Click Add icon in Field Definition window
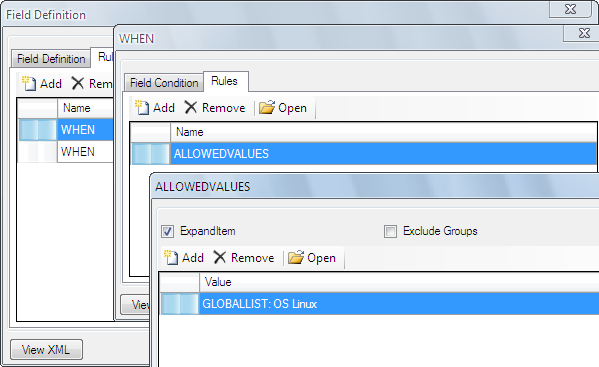 29,83
